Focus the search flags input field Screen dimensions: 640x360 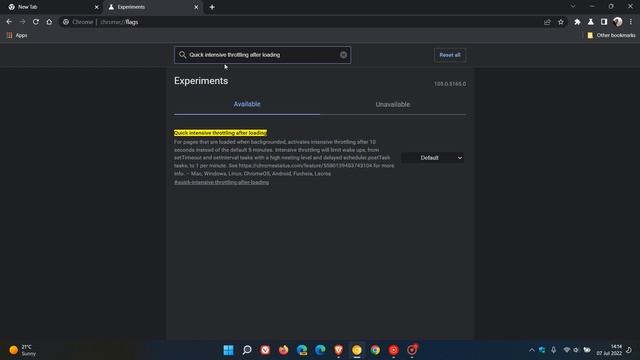pyautogui.click(x=262, y=55)
